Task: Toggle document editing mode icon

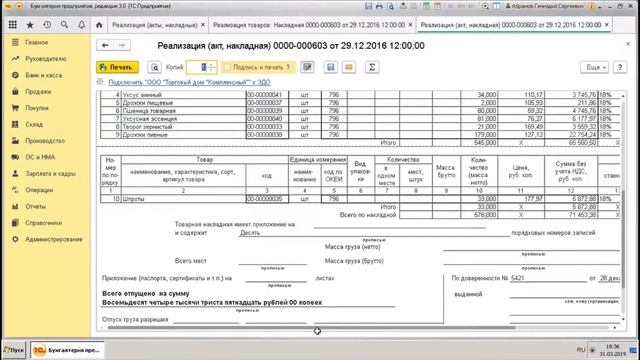Action: 307,67
